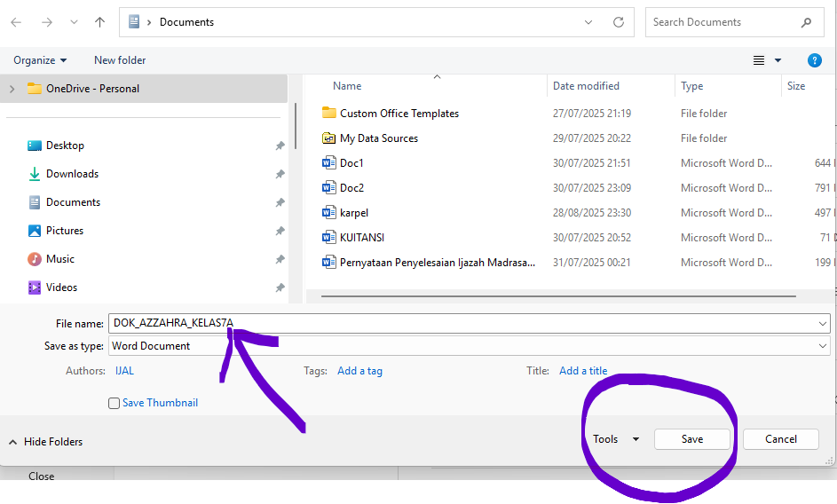Open the Save as type dropdown

[823, 346]
